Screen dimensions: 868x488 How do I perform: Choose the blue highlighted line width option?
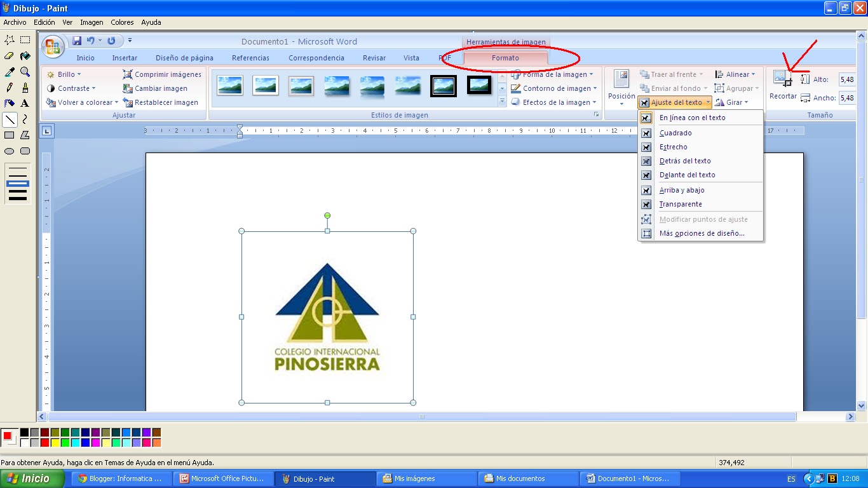click(18, 183)
